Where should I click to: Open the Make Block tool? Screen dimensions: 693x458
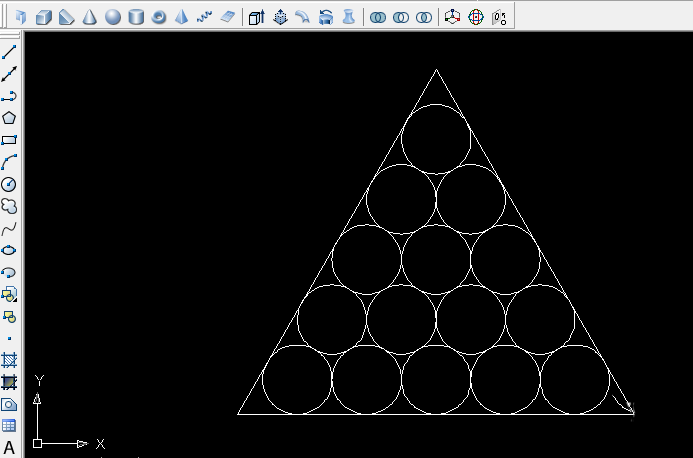9,317
